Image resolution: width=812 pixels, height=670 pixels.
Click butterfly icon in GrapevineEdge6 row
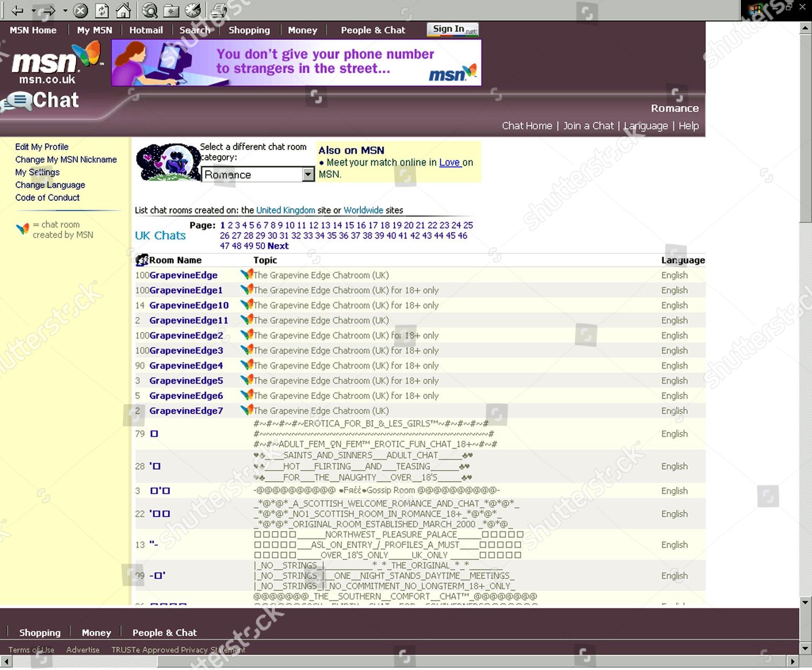[x=246, y=396]
